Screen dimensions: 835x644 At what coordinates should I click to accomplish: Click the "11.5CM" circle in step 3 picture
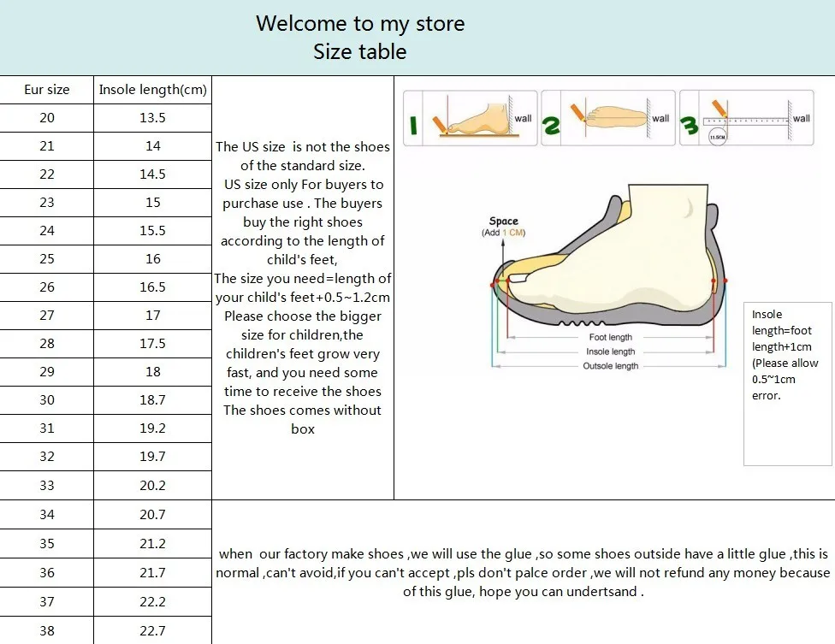(x=717, y=137)
